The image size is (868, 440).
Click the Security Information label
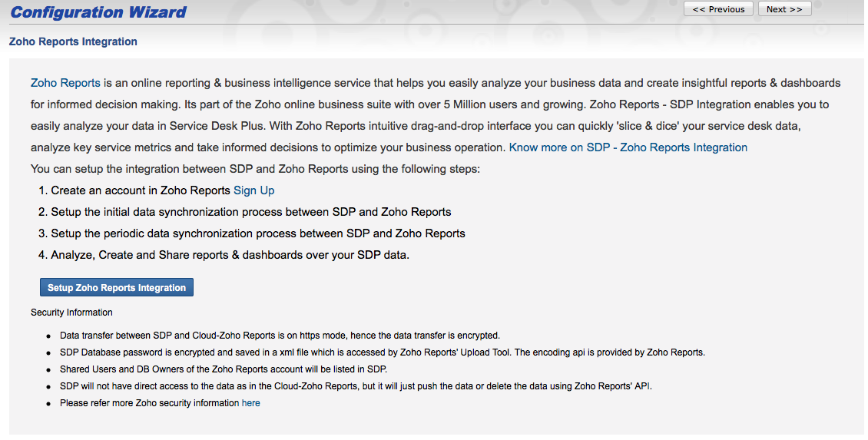point(71,313)
